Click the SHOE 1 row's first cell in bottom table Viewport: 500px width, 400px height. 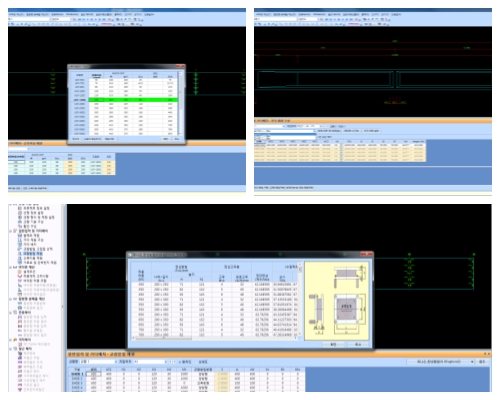pos(93,374)
